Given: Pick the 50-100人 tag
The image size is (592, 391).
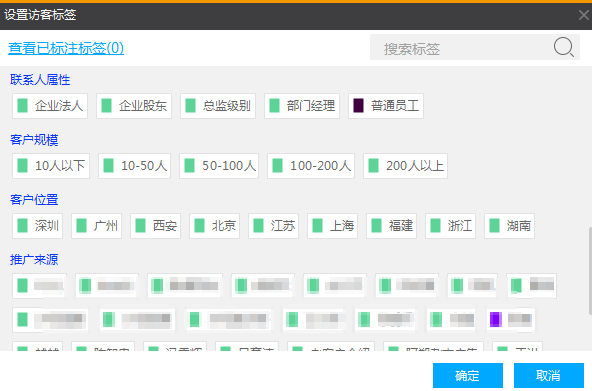Looking at the screenshot, I should [x=219, y=166].
